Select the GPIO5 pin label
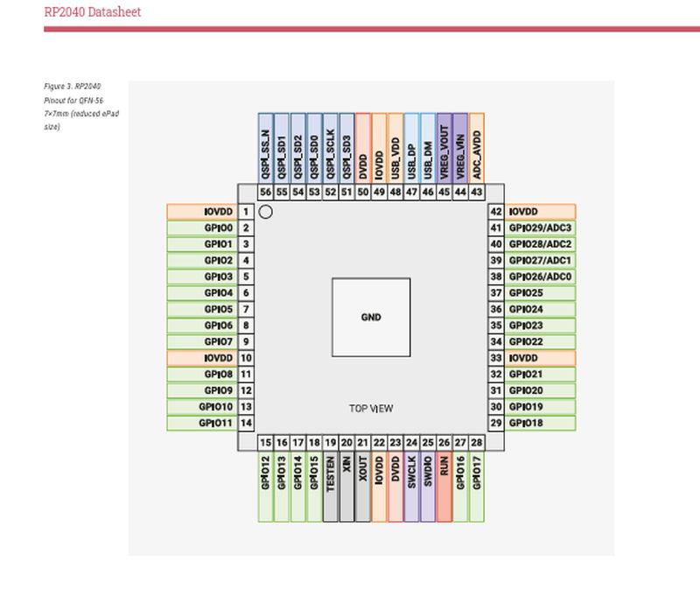 tap(202, 310)
